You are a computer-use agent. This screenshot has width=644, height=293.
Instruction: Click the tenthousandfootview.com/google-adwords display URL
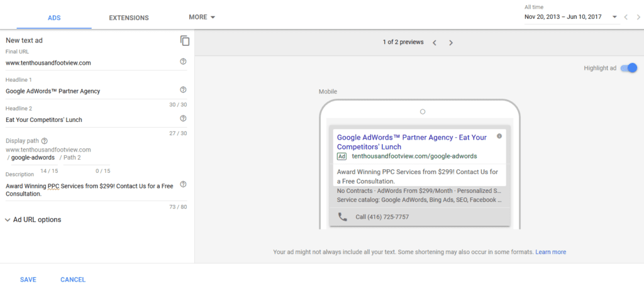click(x=414, y=157)
